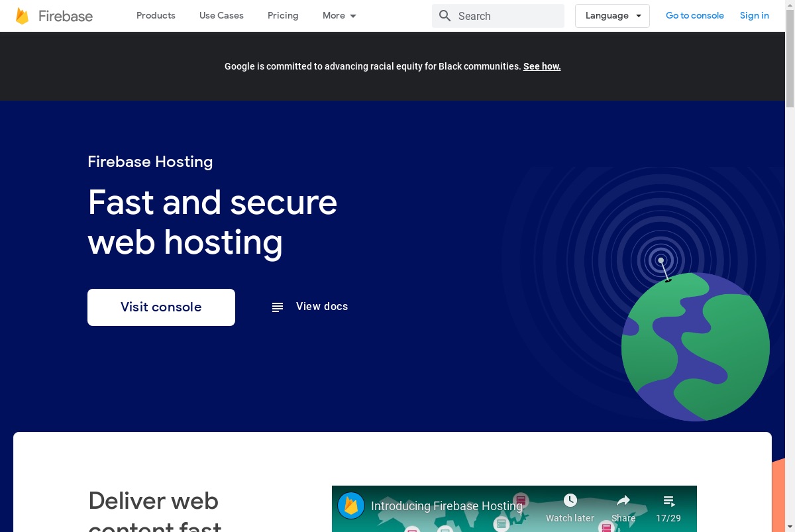Click the Introducing Firebase Hosting video title
This screenshot has height=532, width=795.
(447, 506)
